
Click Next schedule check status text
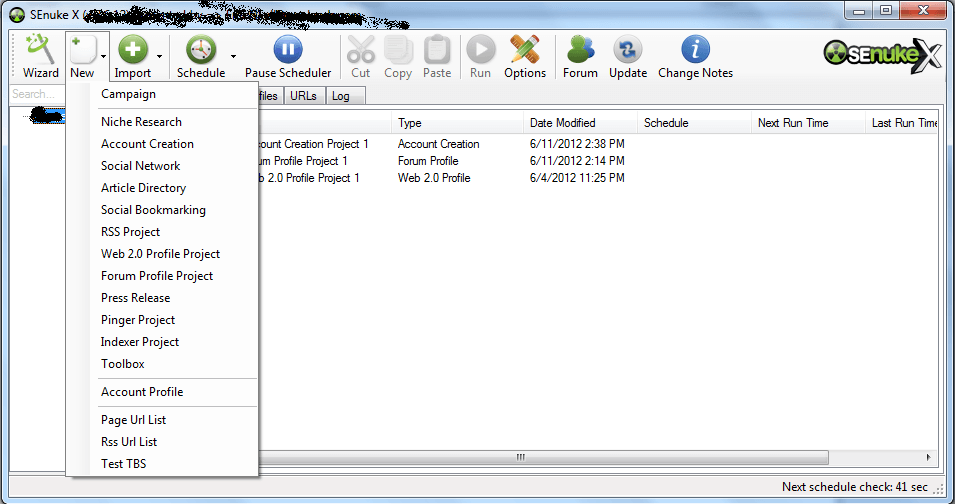tap(855, 487)
